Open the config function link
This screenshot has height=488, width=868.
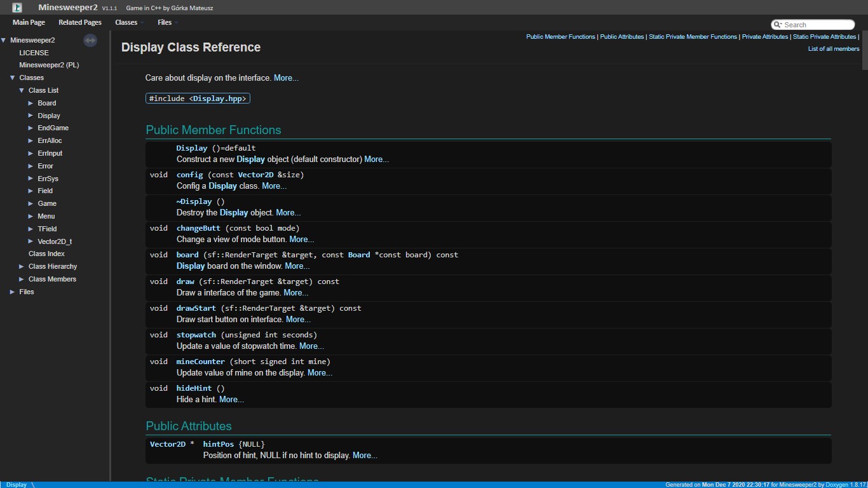[190, 175]
